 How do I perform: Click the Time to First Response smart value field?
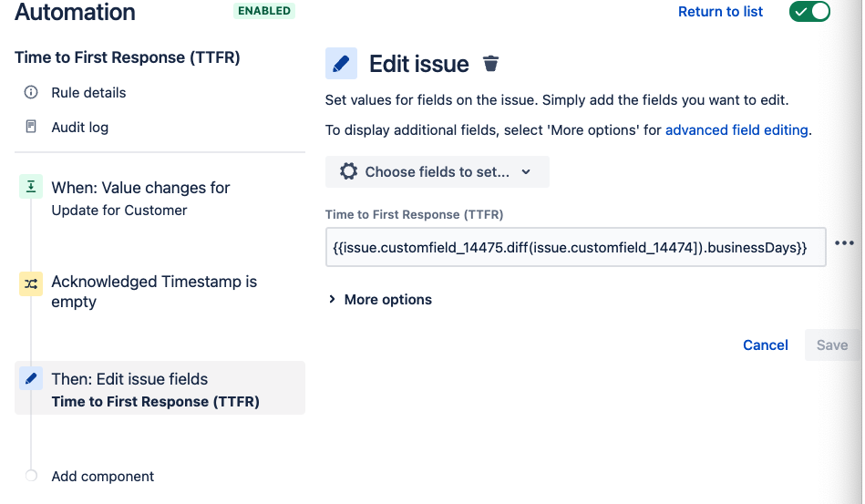[x=575, y=247]
